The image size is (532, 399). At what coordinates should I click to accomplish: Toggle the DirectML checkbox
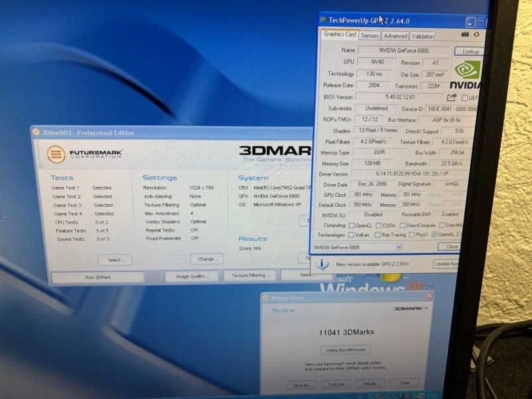coord(442,225)
